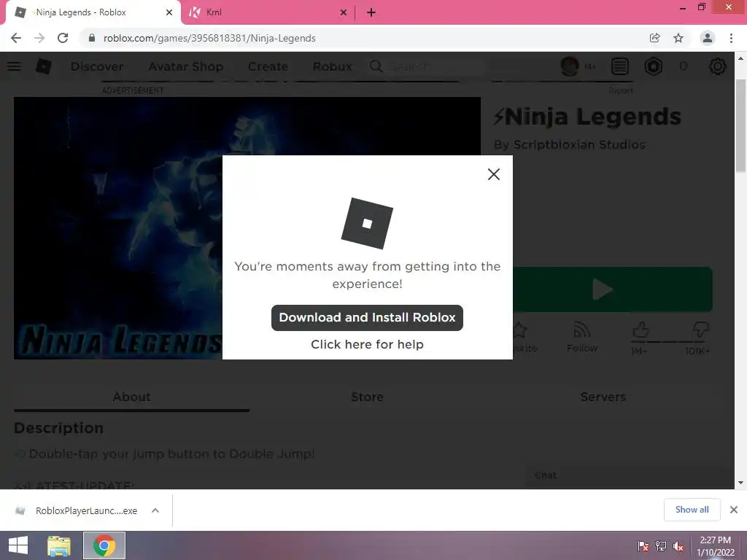Switch to the Krnl tab
This screenshot has width=747, height=560.
(268, 12)
